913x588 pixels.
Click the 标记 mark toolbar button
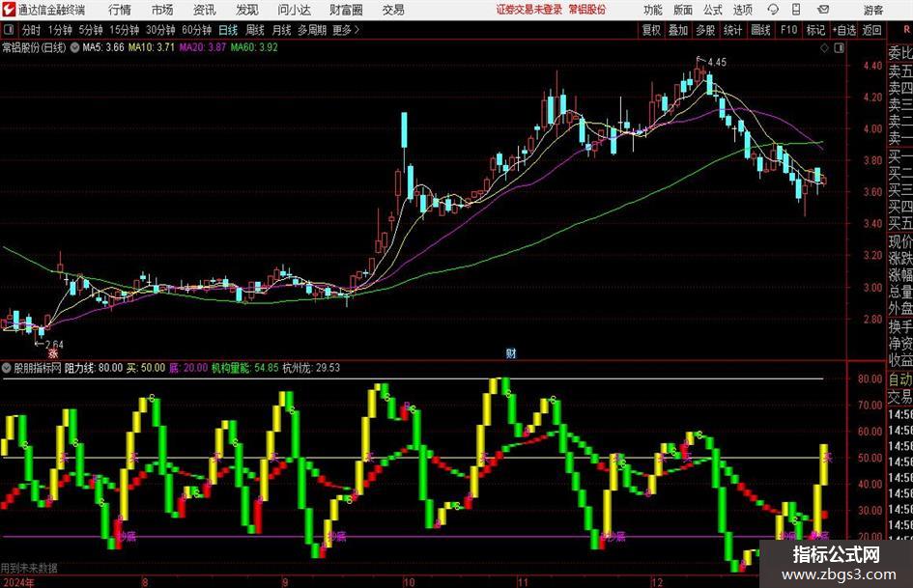(x=815, y=30)
